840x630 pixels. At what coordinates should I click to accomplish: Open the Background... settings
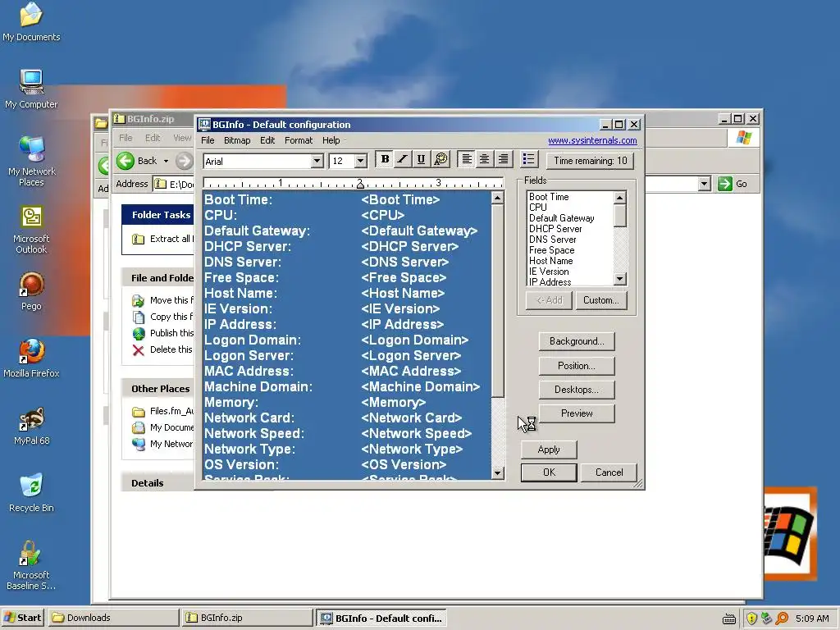coord(577,341)
